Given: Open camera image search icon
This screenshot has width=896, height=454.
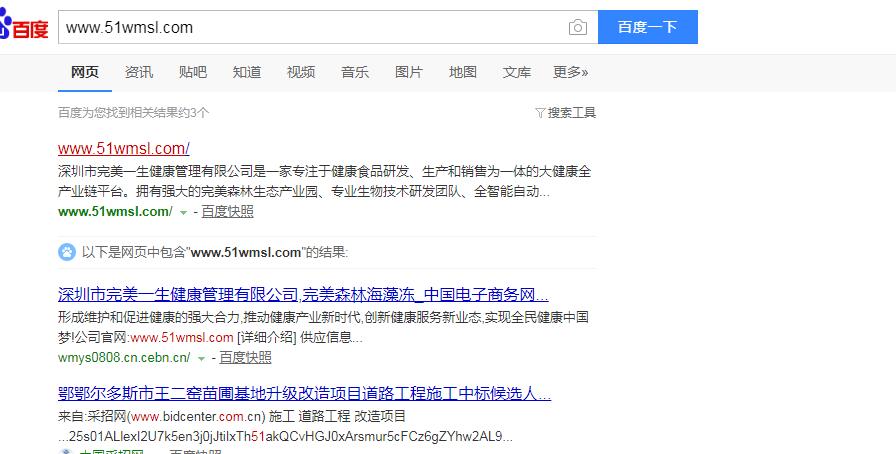Looking at the screenshot, I should tap(578, 27).
